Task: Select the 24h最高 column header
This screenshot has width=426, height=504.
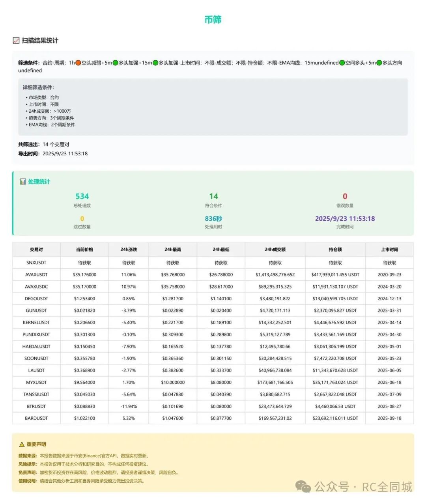Action: (x=173, y=250)
